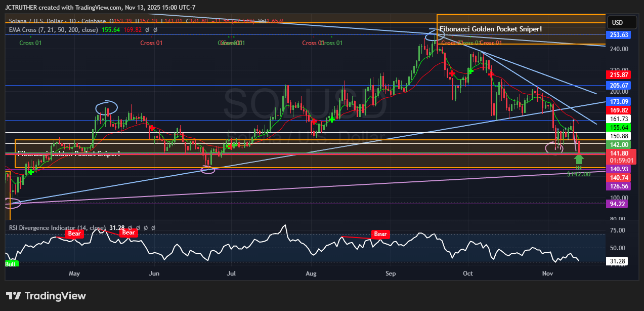Viewport: 644px width, 311px height.
Task: Click the 205.67 blue price label
Action: point(619,86)
